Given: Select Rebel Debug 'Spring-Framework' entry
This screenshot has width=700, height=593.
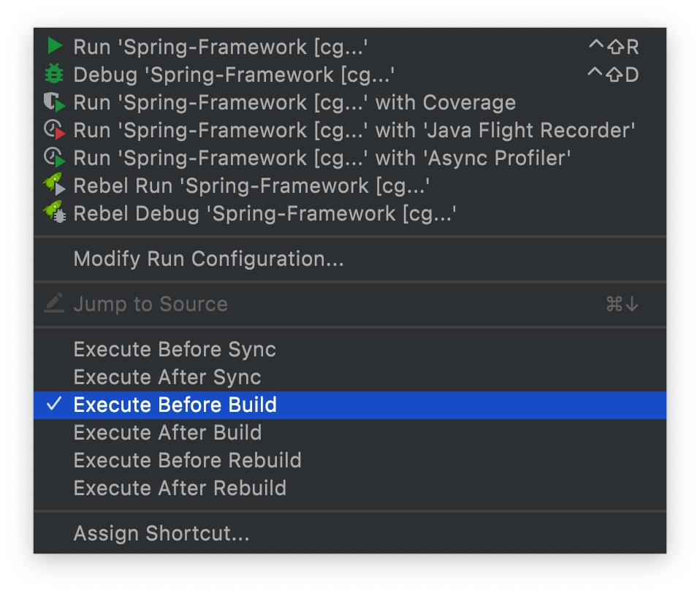Looking at the screenshot, I should tap(265, 214).
